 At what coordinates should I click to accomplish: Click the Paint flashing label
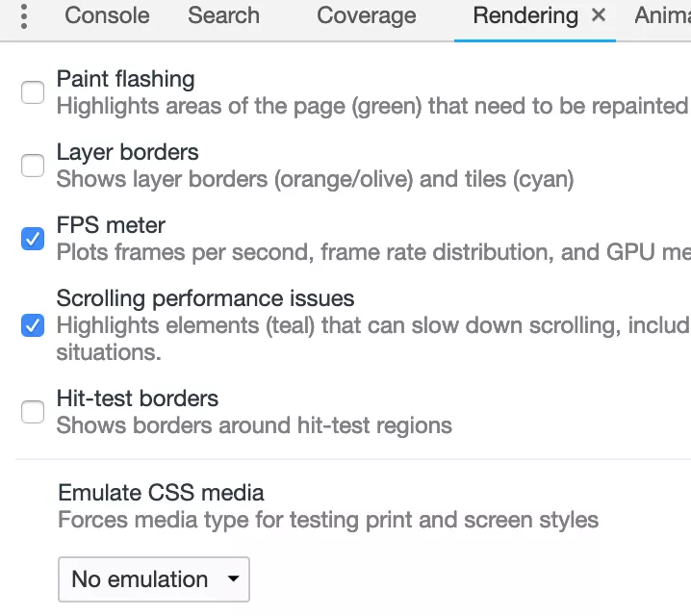tap(126, 79)
